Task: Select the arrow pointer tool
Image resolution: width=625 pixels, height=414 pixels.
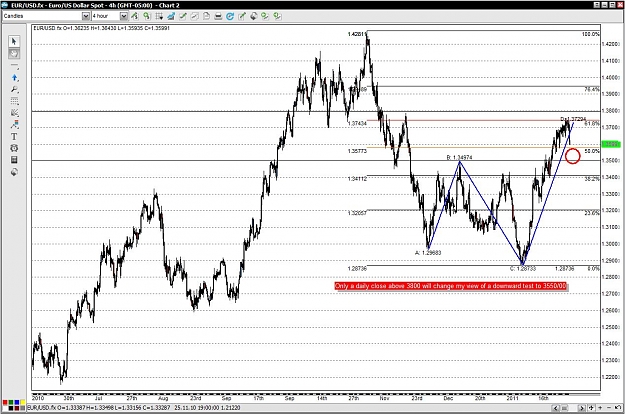Action: [x=14, y=41]
